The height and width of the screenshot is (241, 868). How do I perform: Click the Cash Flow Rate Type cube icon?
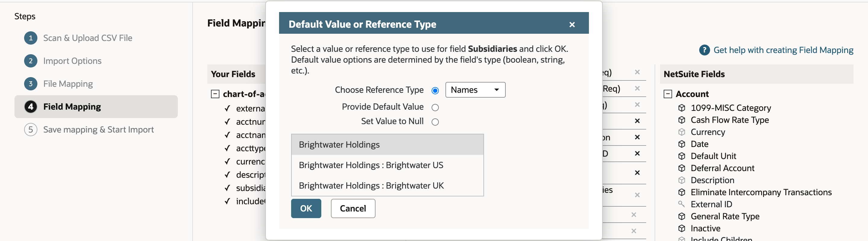(682, 120)
